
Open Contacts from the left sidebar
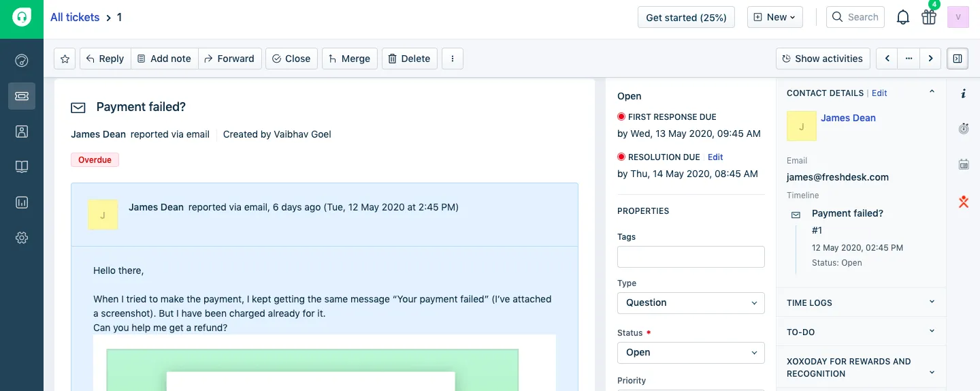[22, 131]
